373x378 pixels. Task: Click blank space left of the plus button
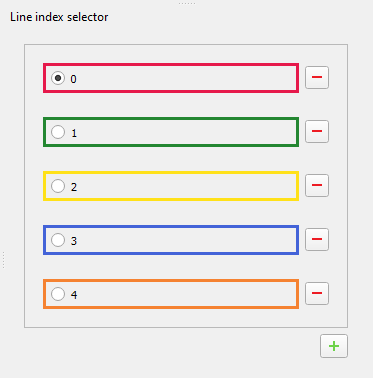pyautogui.click(x=167, y=346)
